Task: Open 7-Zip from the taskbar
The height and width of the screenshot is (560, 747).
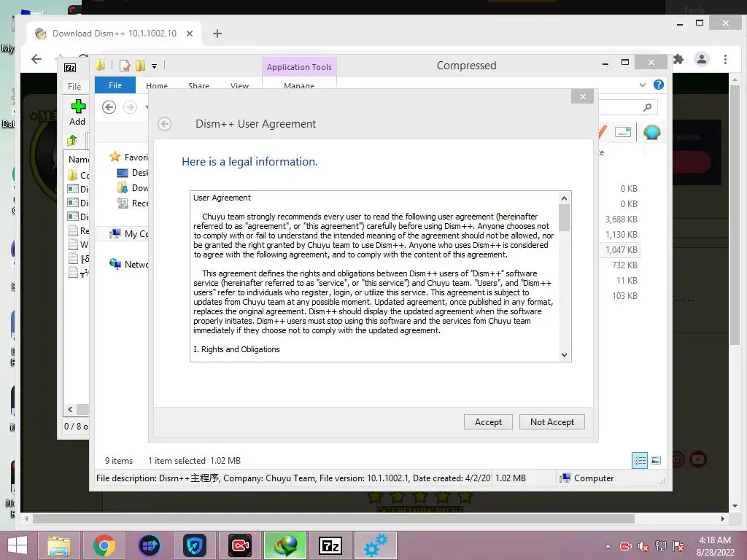Action: (x=330, y=545)
